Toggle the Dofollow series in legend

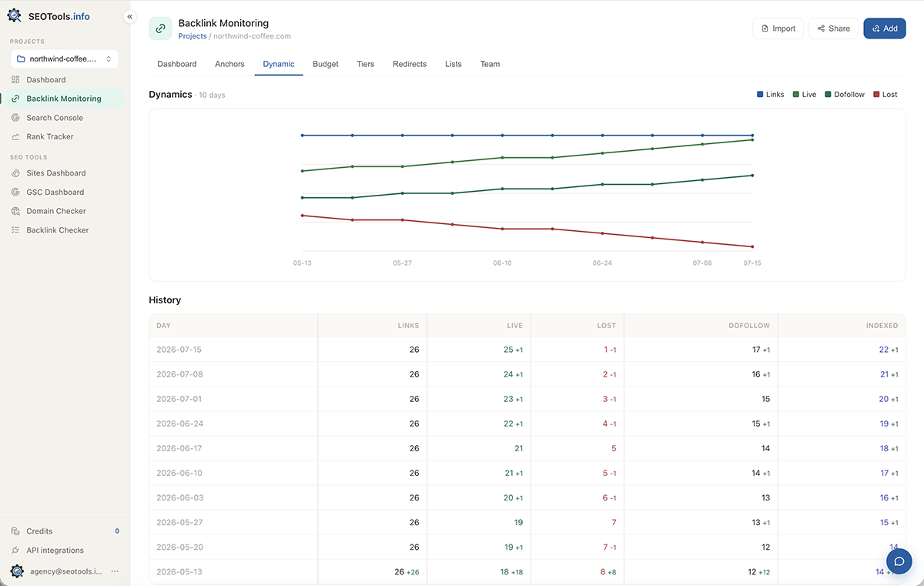coord(845,95)
